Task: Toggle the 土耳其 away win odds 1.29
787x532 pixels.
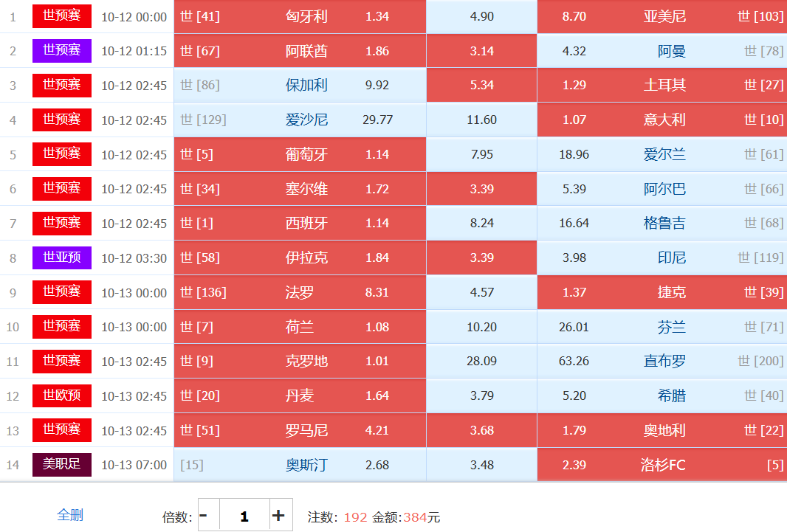Action: [574, 85]
